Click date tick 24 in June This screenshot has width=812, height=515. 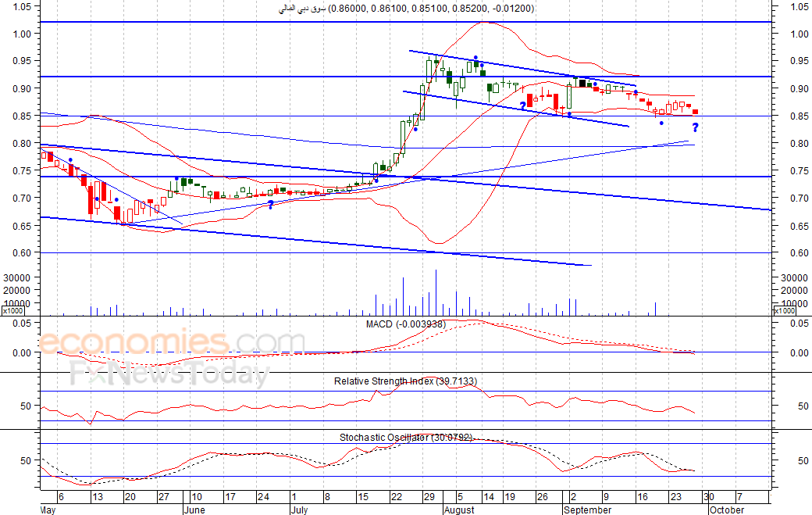[263, 497]
